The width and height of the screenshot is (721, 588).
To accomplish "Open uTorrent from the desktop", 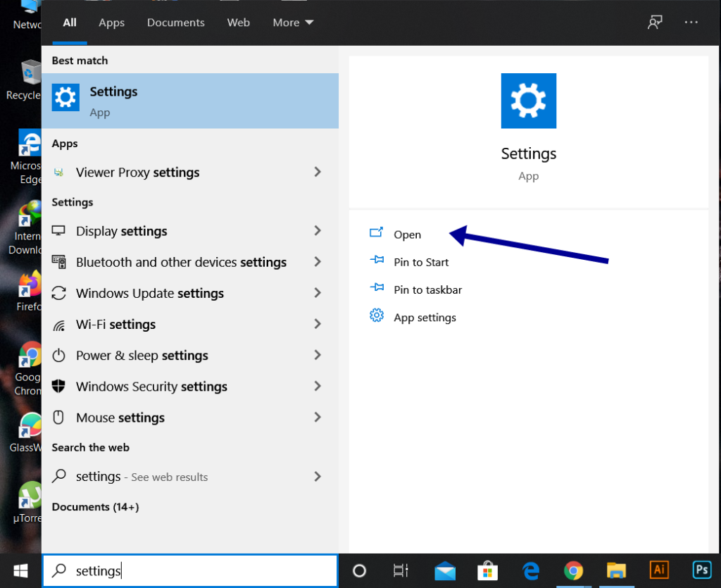I will coord(30,500).
